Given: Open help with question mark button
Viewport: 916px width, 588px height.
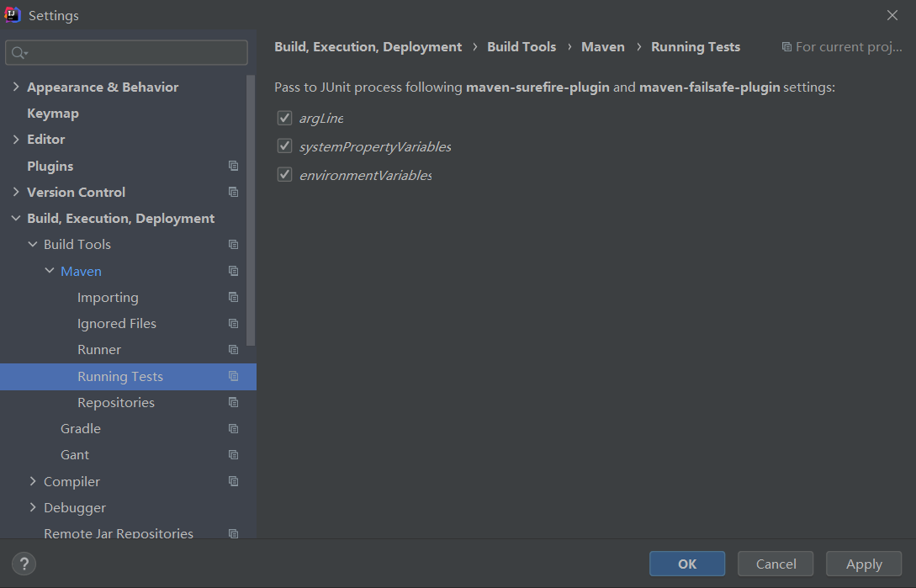Looking at the screenshot, I should (x=24, y=564).
